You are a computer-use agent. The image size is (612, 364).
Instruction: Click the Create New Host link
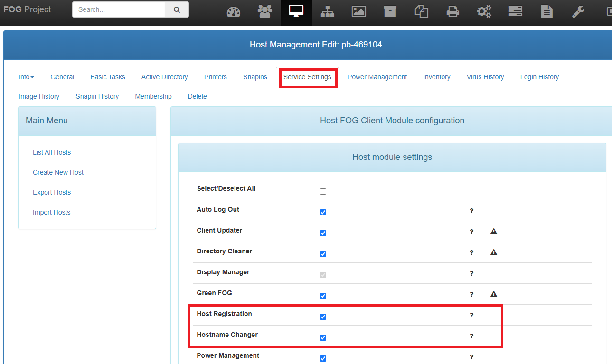point(58,172)
